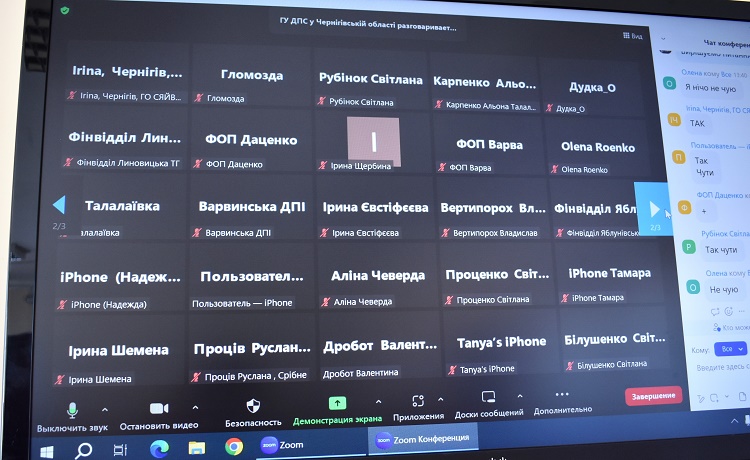Start Демонстрация экрана screen share

click(x=337, y=404)
